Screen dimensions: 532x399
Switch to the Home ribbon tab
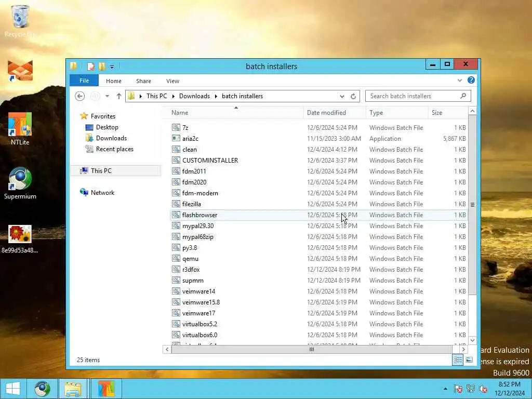114,81
